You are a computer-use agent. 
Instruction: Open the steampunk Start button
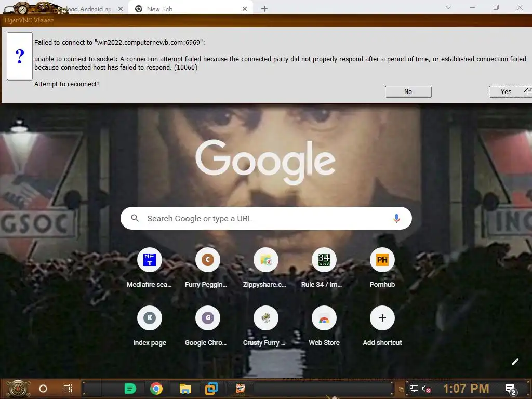tap(18, 388)
